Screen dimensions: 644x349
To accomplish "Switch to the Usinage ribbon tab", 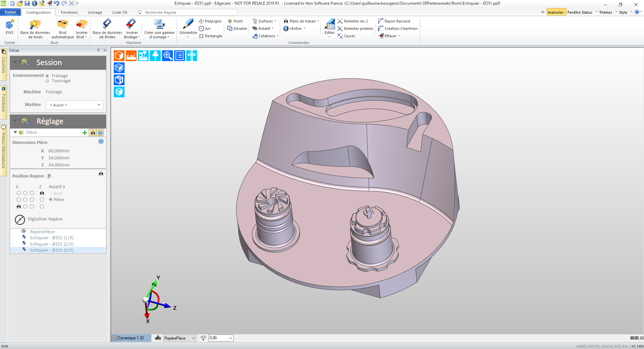I will (x=95, y=12).
